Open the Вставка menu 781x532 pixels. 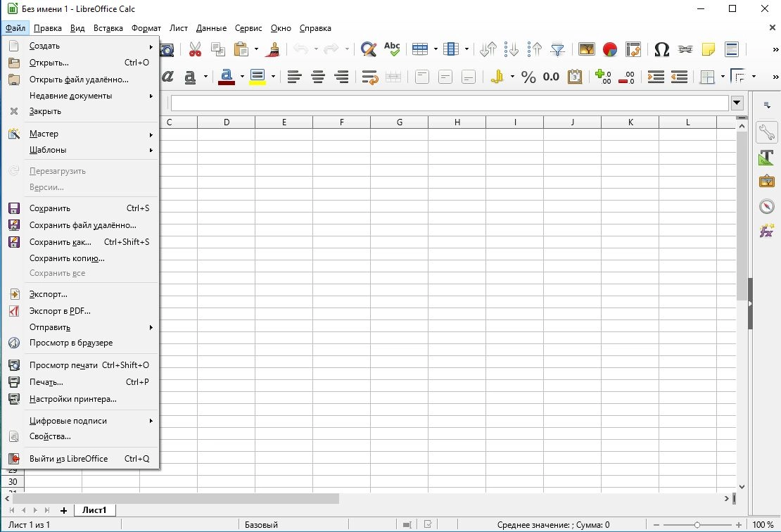(x=108, y=28)
